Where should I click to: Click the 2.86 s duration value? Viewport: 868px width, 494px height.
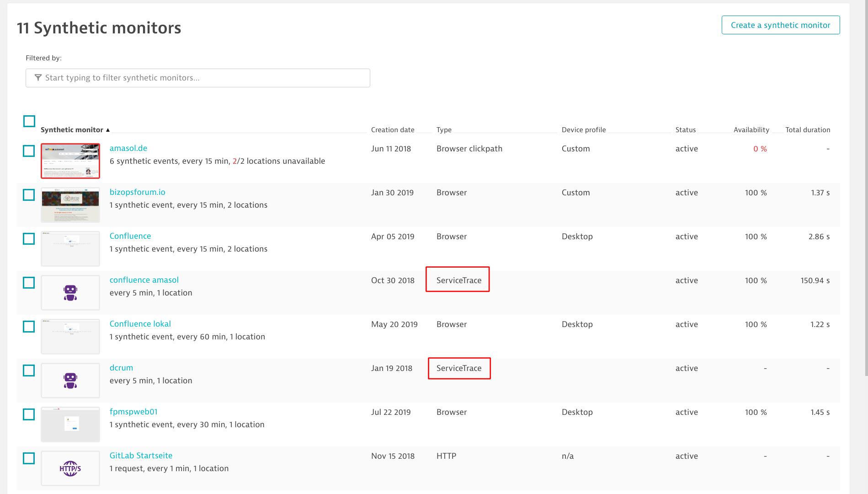point(819,236)
